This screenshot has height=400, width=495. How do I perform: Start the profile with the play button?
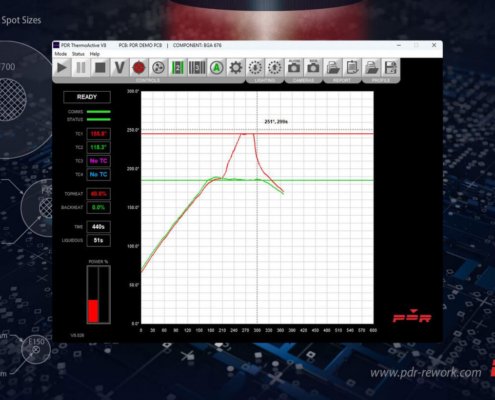62,68
